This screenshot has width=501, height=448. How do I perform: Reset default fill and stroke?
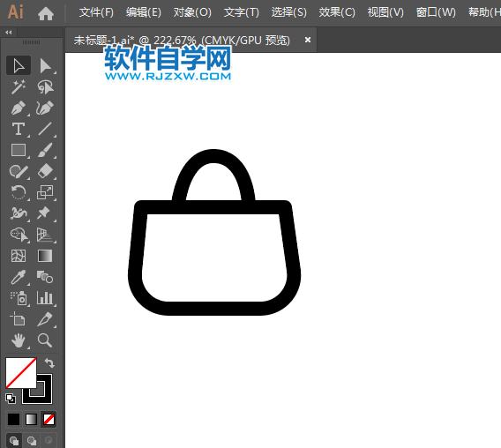(x=11, y=398)
